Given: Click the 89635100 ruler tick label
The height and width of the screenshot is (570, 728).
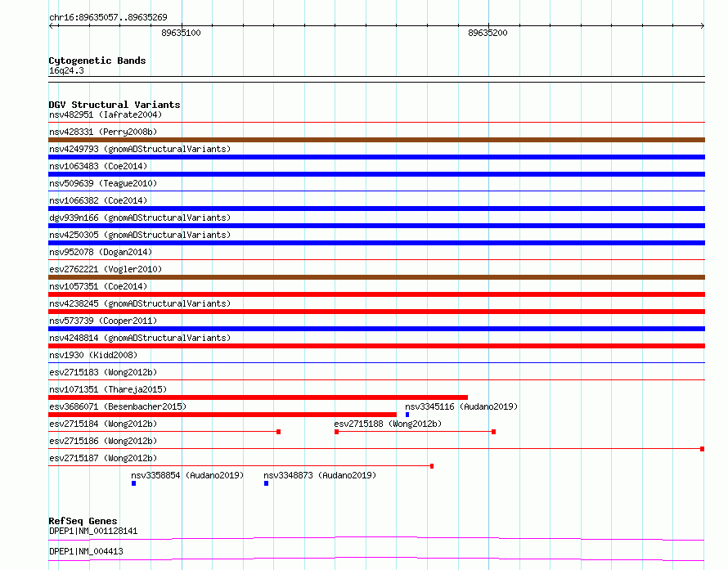Looking at the screenshot, I should coord(181,33).
